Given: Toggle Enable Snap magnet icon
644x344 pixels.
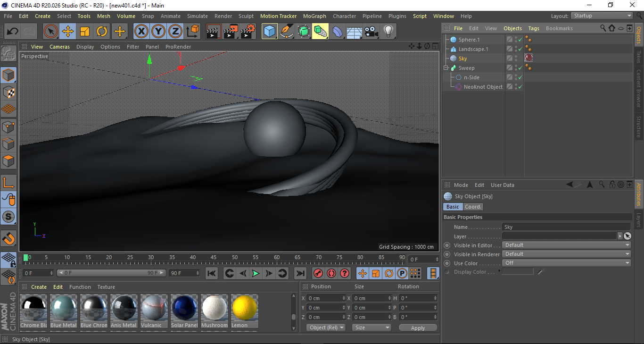Looking at the screenshot, I should tap(8, 239).
